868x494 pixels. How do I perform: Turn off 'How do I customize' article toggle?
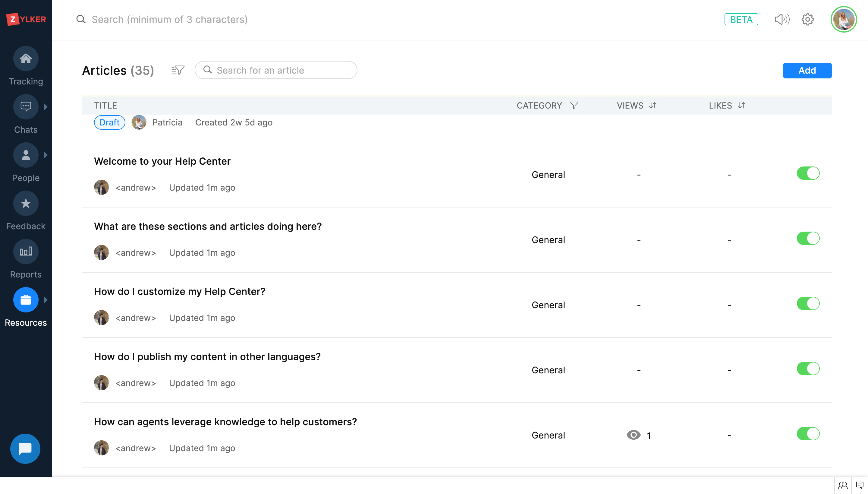click(808, 304)
